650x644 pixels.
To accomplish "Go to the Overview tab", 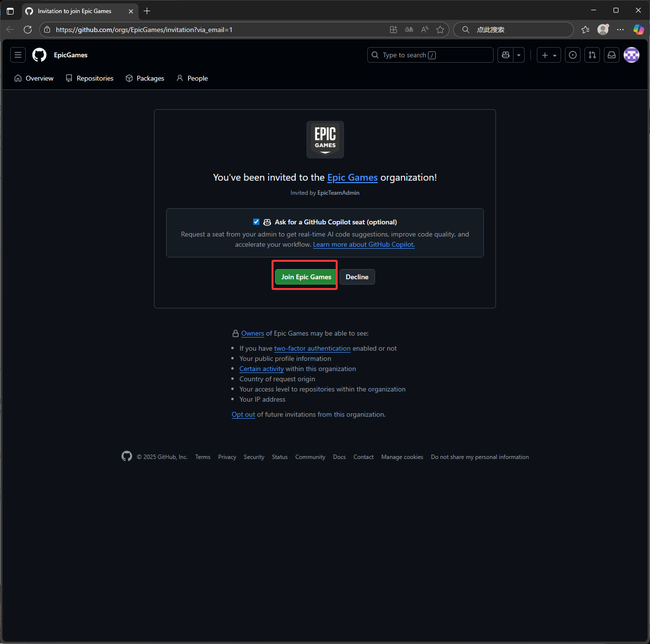I will tap(34, 78).
